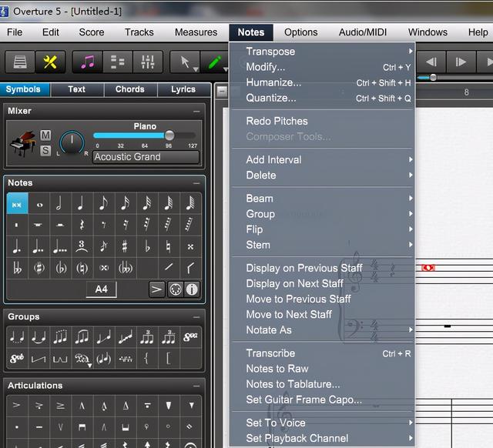Select the natural accidental
This screenshot has width=493, height=448.
pos(169,246)
